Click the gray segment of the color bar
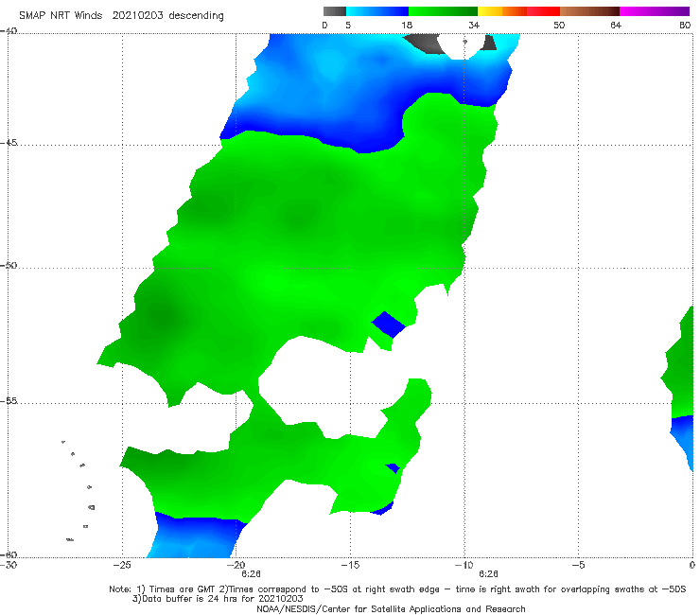The height and width of the screenshot is (615, 700). click(x=335, y=11)
